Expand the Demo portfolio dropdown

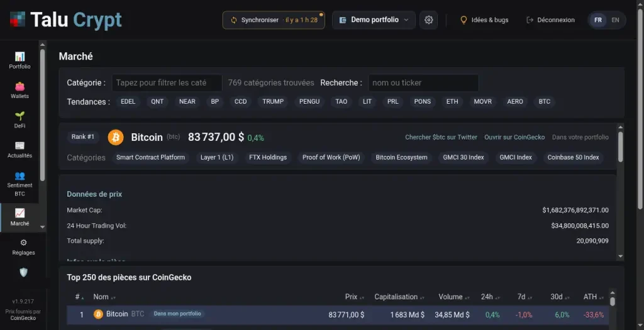pyautogui.click(x=374, y=19)
